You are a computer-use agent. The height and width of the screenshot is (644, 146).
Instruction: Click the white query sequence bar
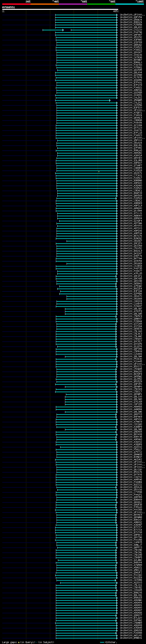[x=60, y=10]
